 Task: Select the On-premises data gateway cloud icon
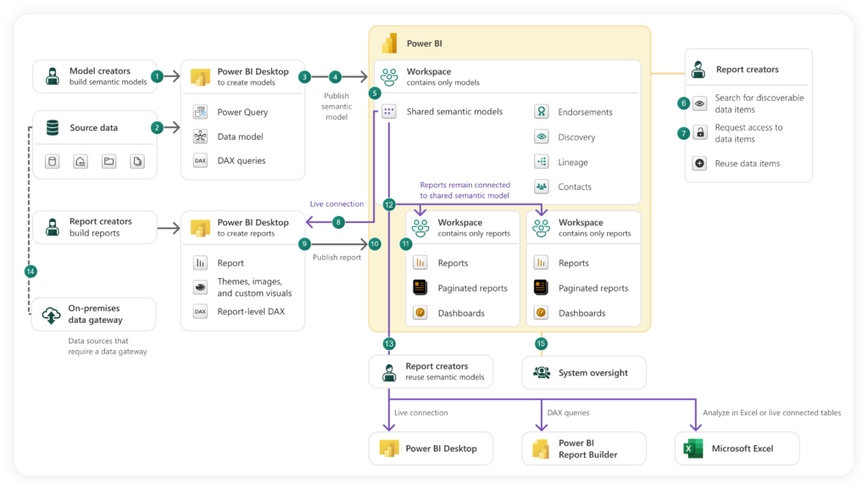click(x=51, y=314)
